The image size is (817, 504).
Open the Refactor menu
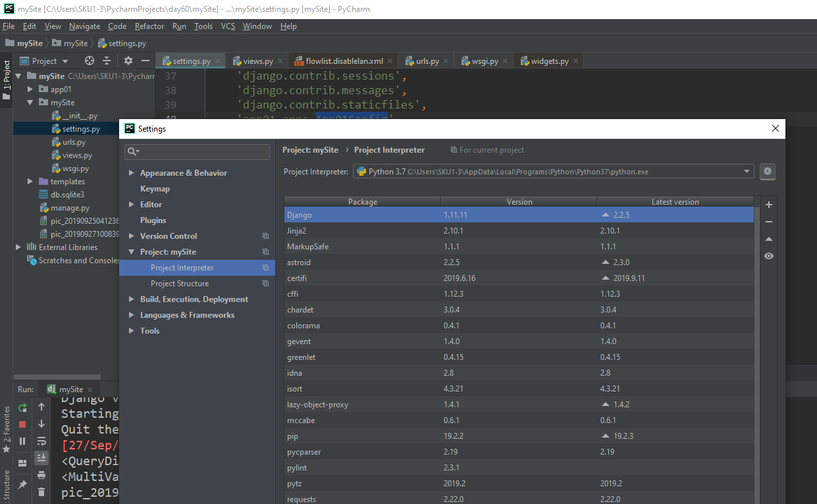[149, 26]
